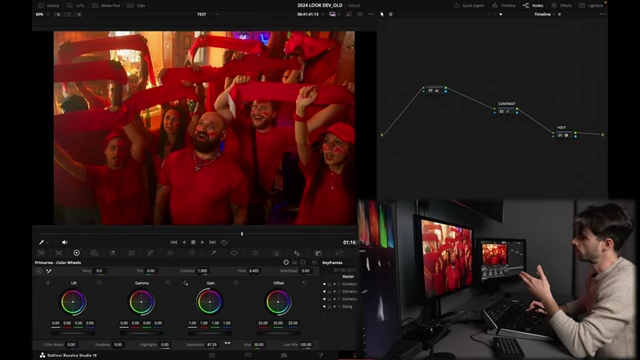Click the Auto Balance circle icon
640x360 pixels.
tap(39, 271)
